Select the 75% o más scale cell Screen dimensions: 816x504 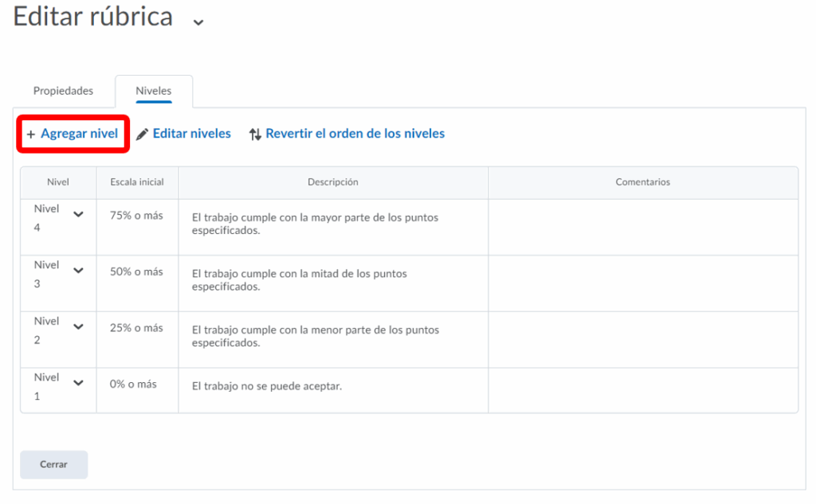136,216
